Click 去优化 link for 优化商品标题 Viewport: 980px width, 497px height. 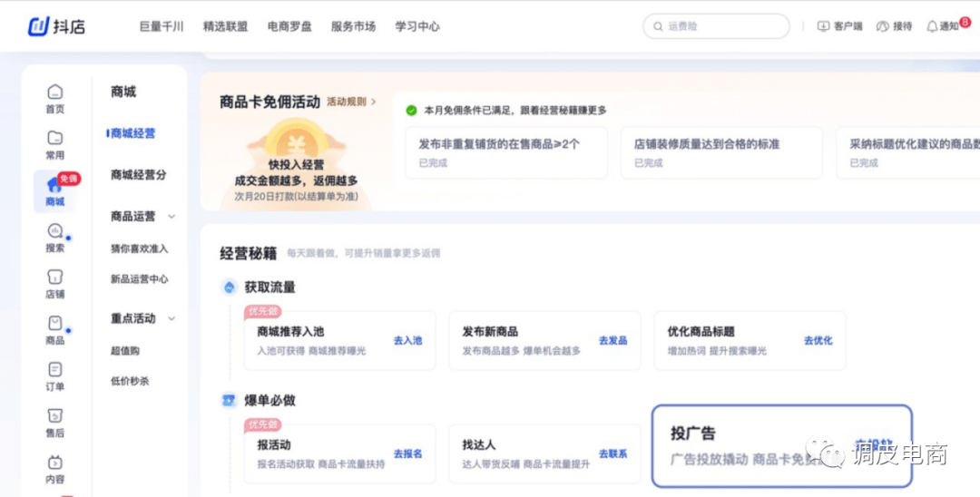(818, 340)
